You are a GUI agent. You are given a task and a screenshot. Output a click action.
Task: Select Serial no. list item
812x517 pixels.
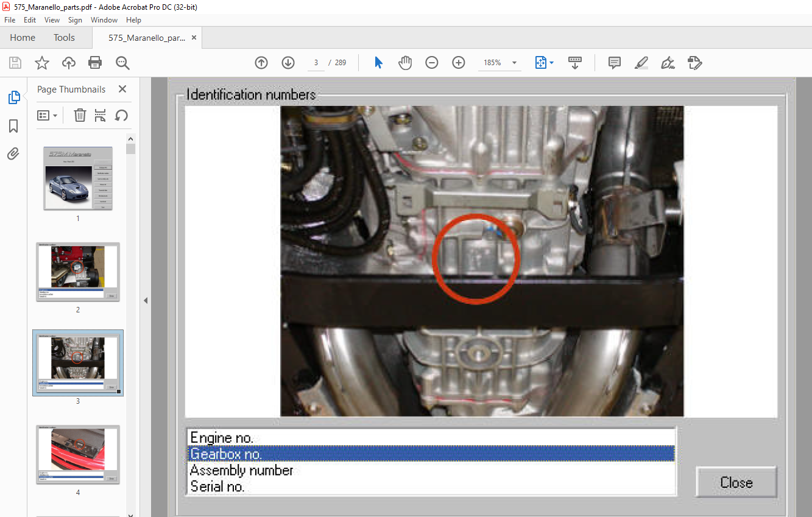(x=431, y=487)
